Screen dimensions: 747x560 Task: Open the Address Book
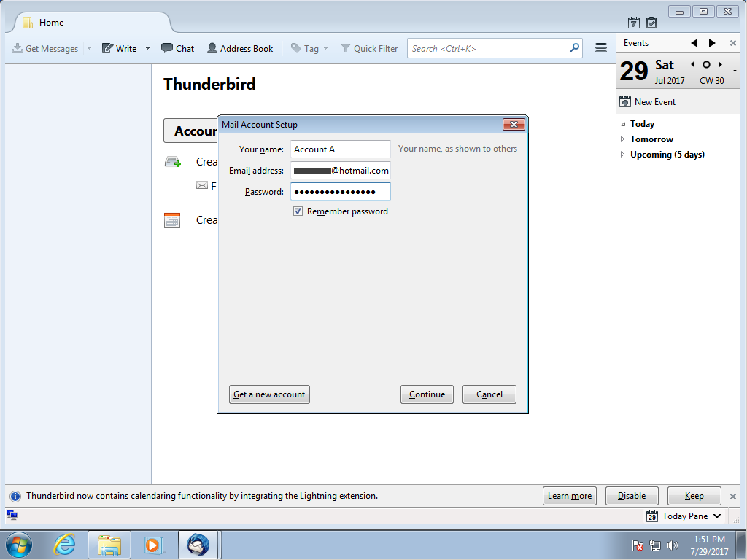pos(240,49)
